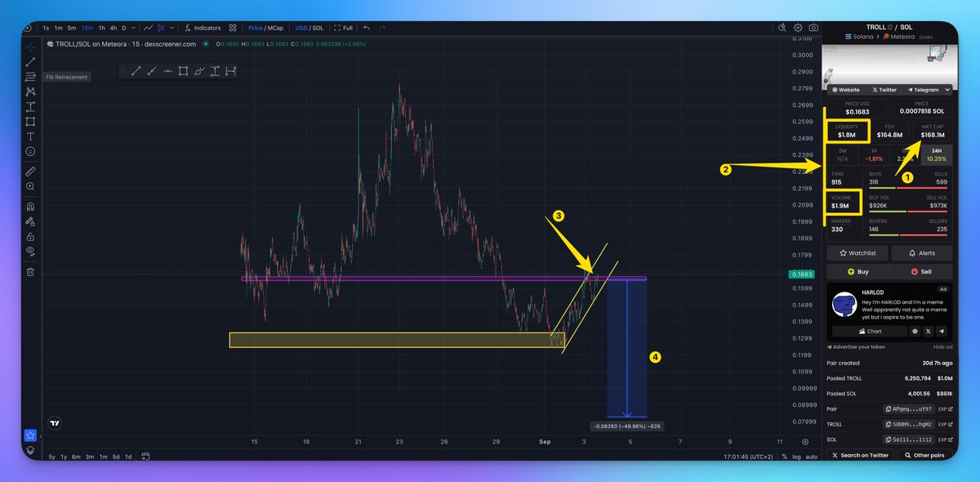Toggle the USD / SOL currency
This screenshot has height=482, width=980.
(x=310, y=28)
